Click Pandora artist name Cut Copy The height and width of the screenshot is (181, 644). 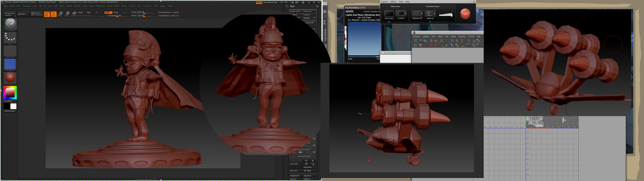(x=365, y=17)
